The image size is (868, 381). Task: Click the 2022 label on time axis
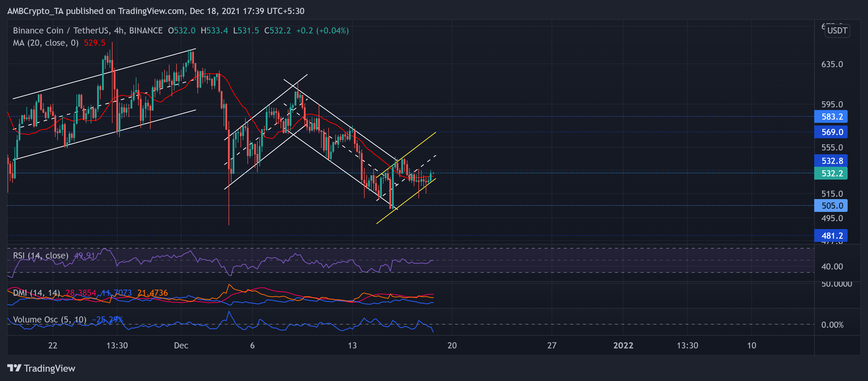click(x=623, y=345)
